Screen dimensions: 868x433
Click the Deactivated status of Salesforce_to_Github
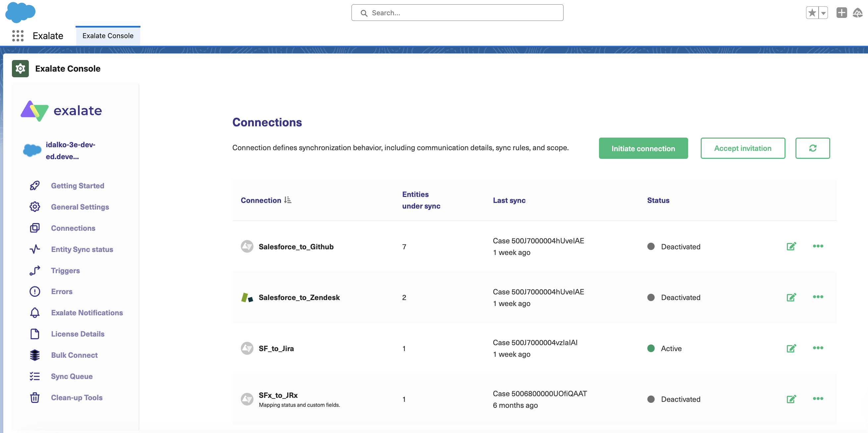click(674, 247)
